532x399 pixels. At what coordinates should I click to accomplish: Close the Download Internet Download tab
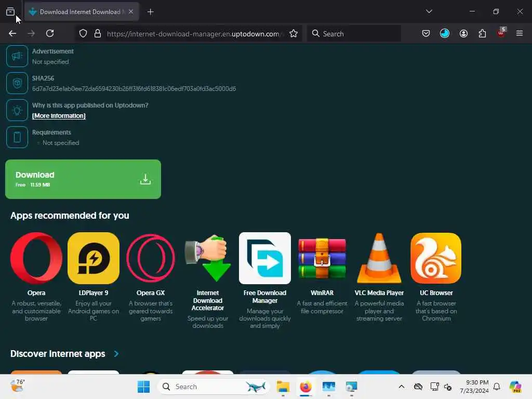[131, 12]
